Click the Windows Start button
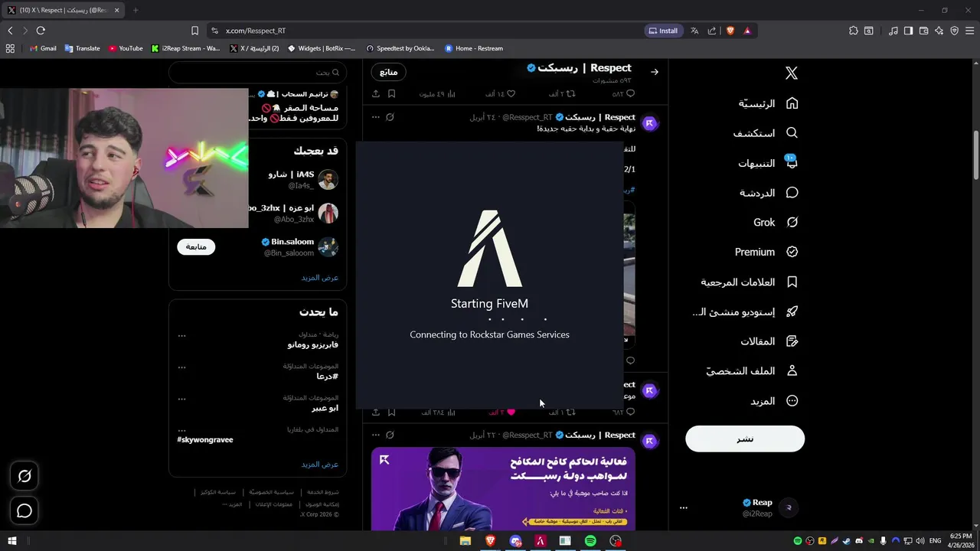 pos(12,541)
